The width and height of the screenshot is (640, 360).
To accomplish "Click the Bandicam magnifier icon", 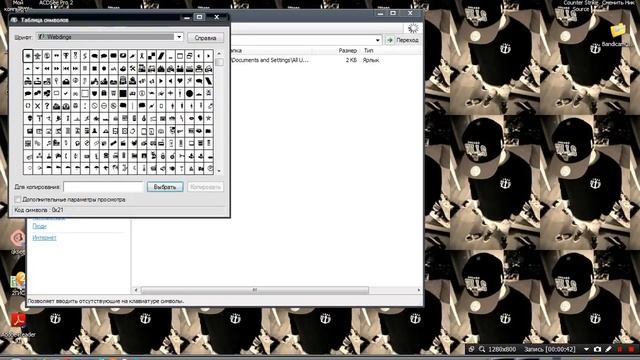I will pos(482,349).
